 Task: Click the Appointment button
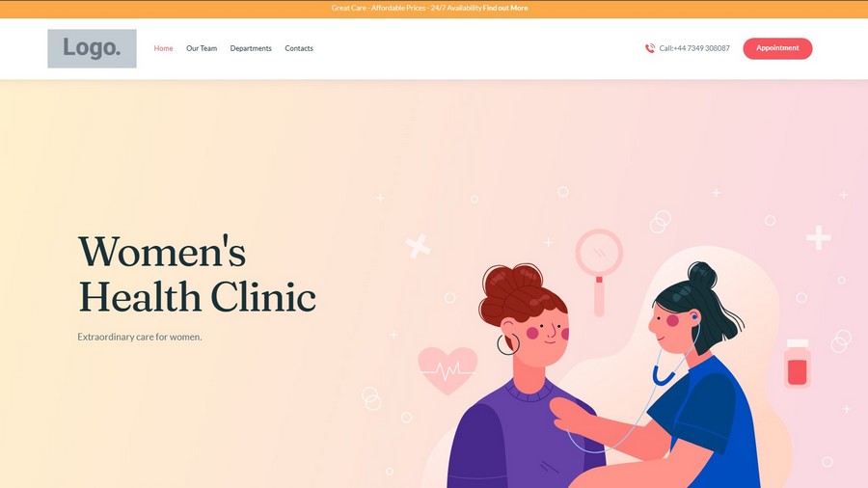(777, 48)
